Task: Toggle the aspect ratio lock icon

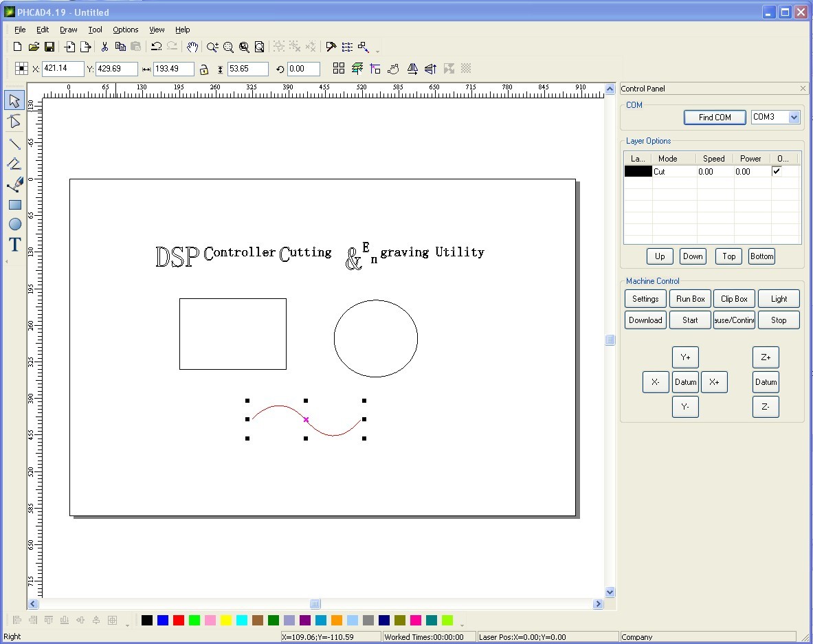Action: click(x=204, y=69)
